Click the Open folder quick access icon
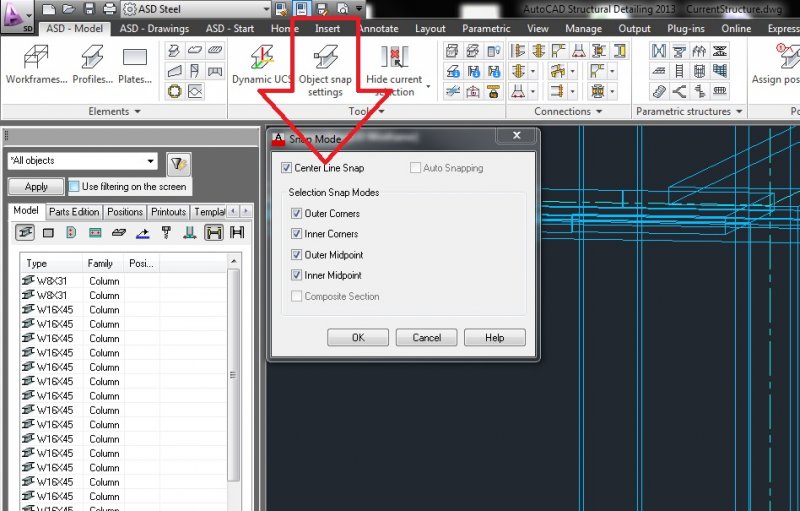 click(x=68, y=9)
